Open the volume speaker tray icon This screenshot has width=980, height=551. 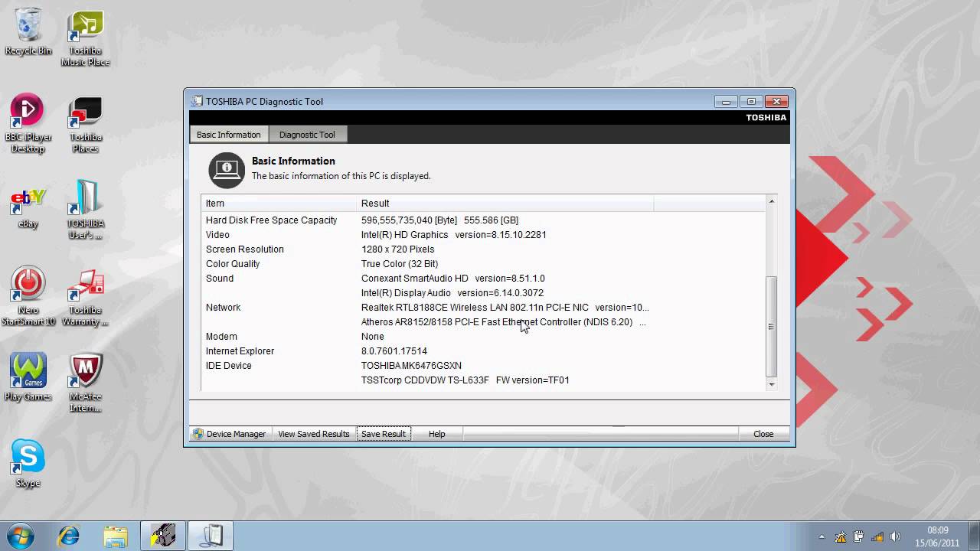click(896, 537)
